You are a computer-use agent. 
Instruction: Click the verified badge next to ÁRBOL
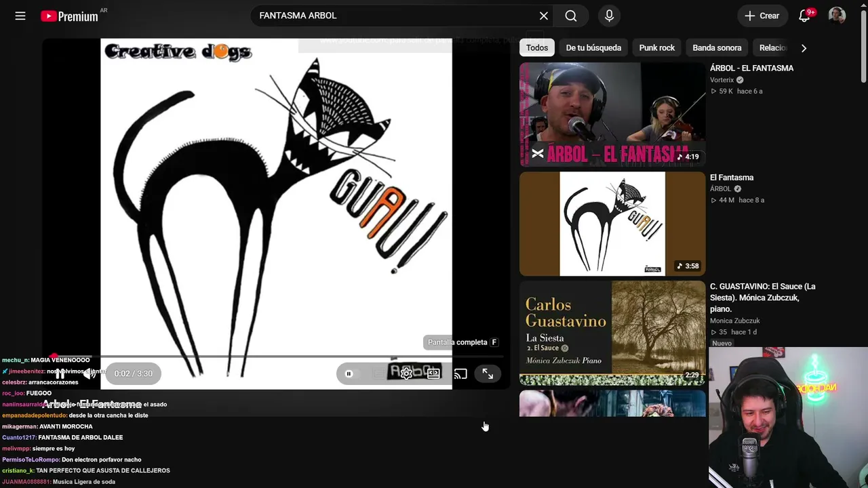[737, 189]
